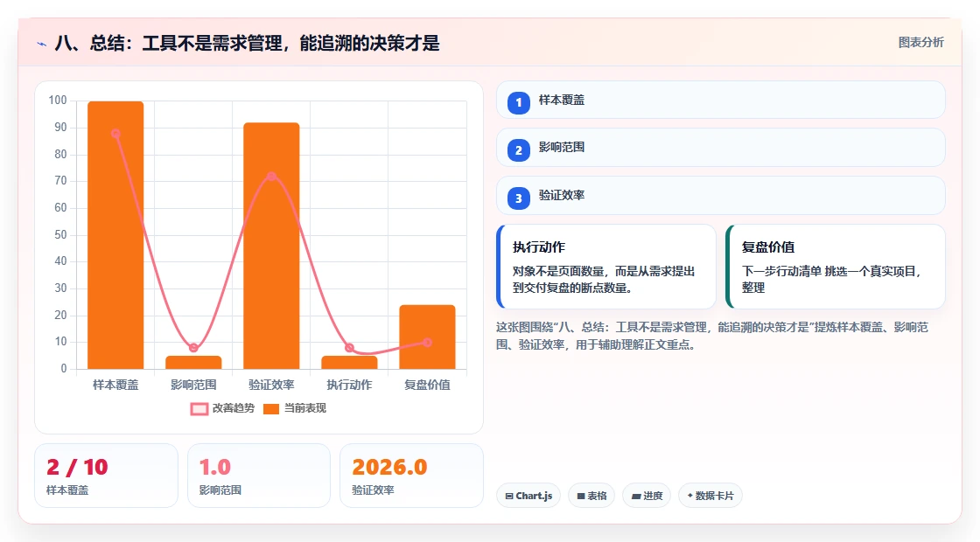Image resolution: width=980 pixels, height=542 pixels.
Task: Select the 样本覆盖 list row
Action: [x=721, y=100]
